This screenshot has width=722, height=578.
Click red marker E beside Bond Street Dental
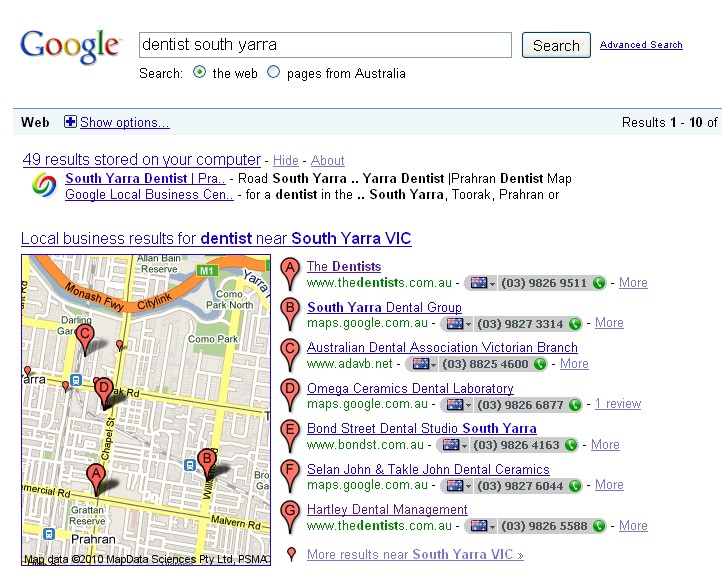click(x=290, y=437)
